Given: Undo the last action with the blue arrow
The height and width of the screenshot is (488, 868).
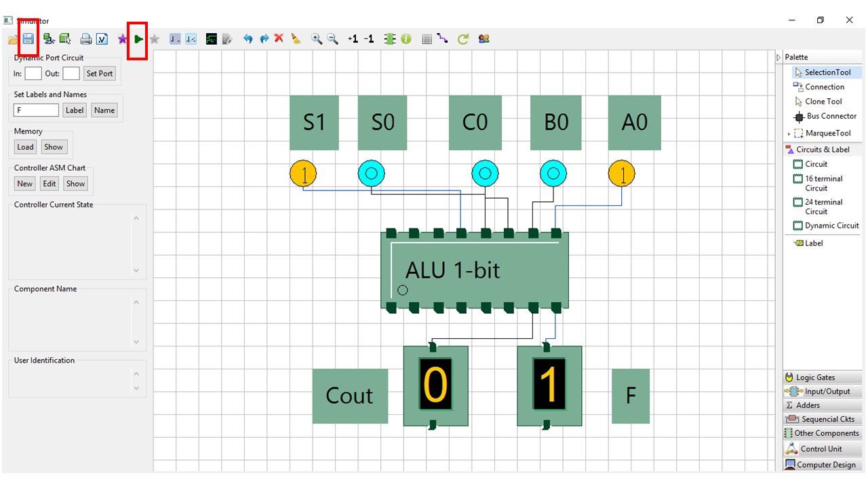Looking at the screenshot, I should click(248, 39).
